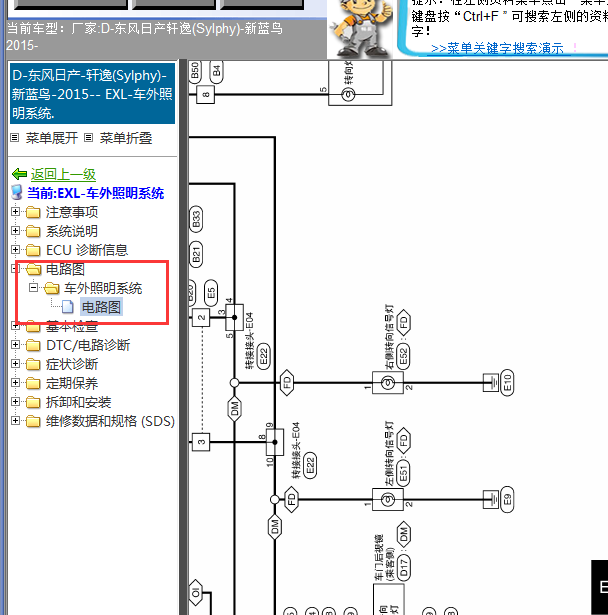Click the 菜单折叠 collapse-all link
608x615 pixels.
point(126,138)
